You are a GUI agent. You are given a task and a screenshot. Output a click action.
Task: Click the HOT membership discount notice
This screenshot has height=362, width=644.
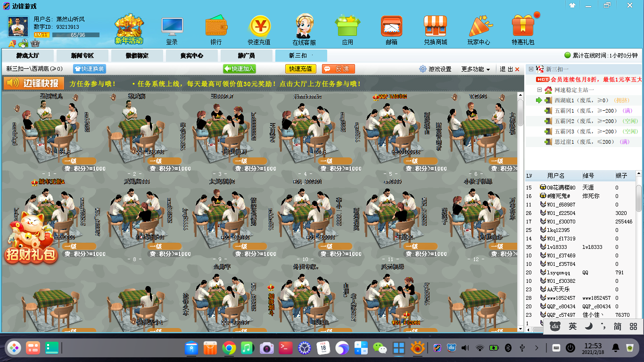coord(589,79)
